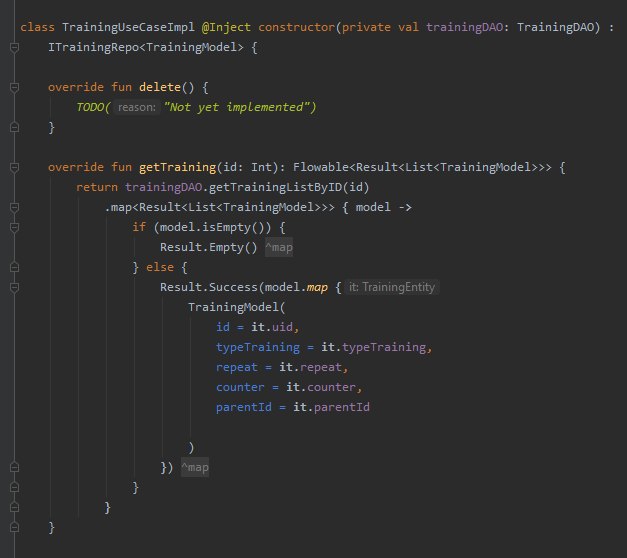Click the "Not yet implemented" string
This screenshot has width=627, height=558.
[237, 107]
